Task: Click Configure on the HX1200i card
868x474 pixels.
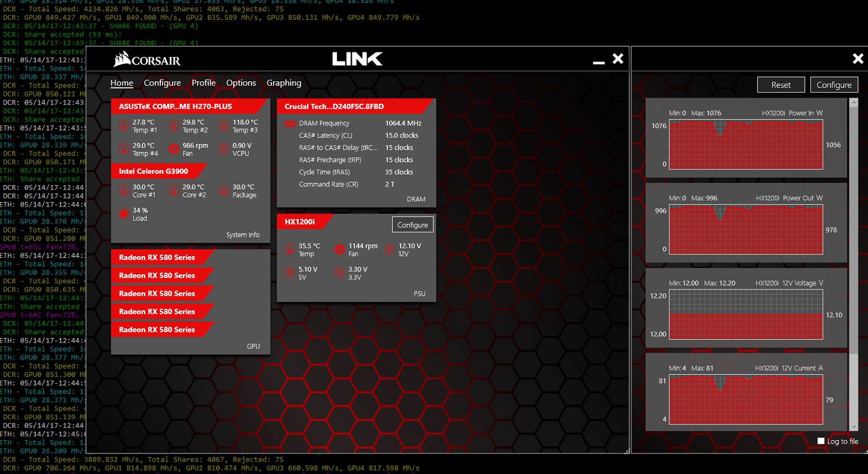Action: 413,225
